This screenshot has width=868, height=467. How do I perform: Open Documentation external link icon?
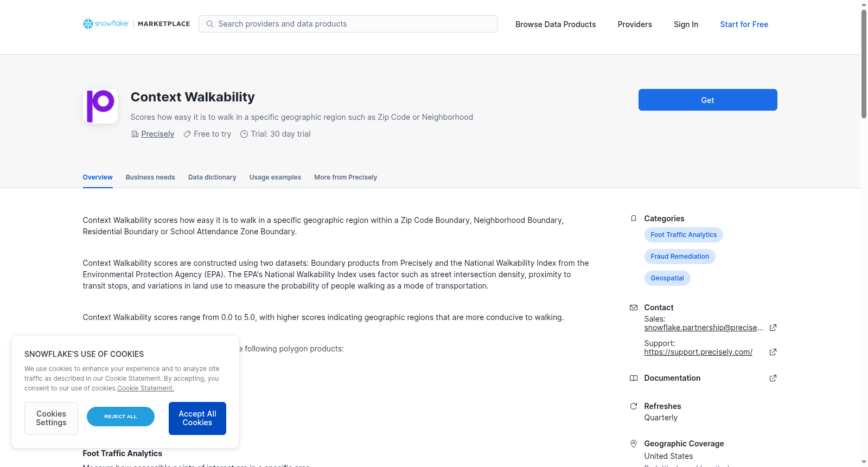pyautogui.click(x=773, y=378)
